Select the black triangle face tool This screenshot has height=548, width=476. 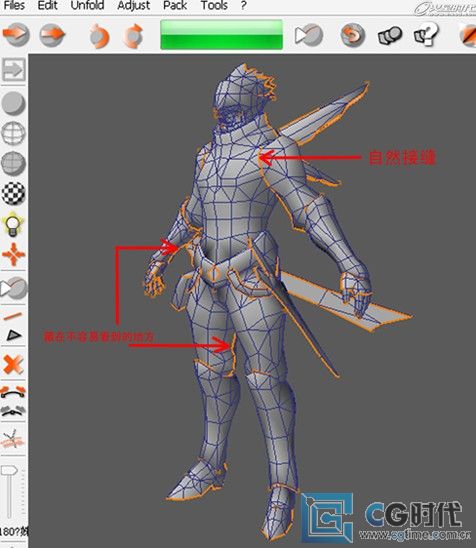click(x=14, y=336)
